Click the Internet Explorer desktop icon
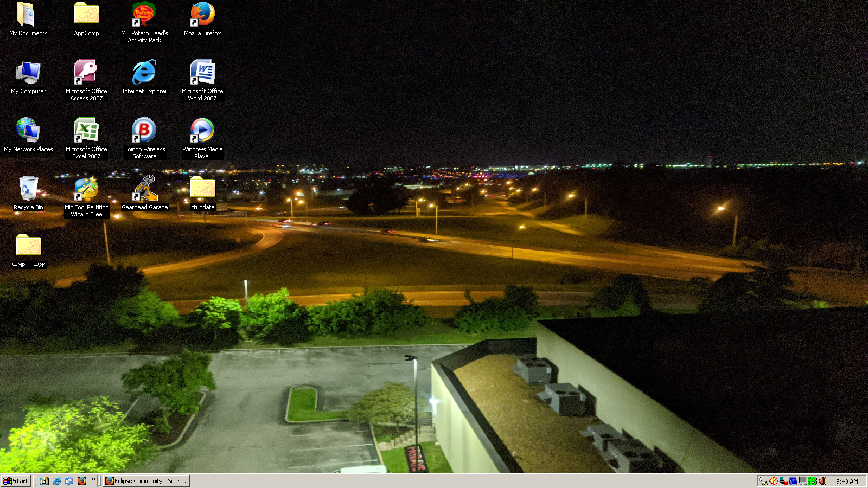 click(144, 73)
